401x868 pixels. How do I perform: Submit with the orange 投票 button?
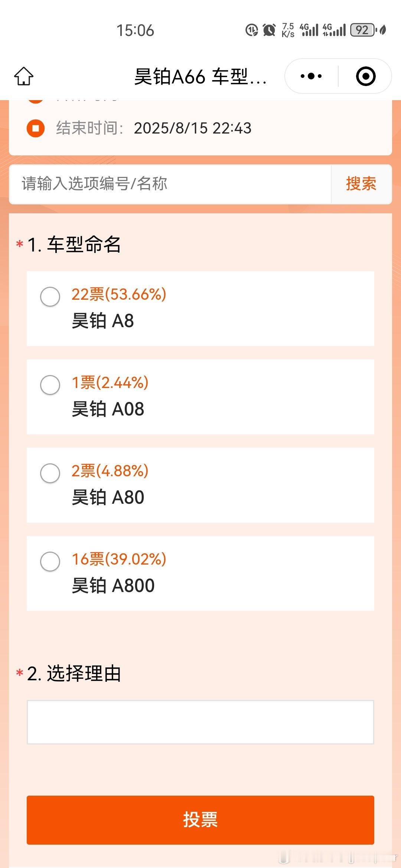(200, 820)
